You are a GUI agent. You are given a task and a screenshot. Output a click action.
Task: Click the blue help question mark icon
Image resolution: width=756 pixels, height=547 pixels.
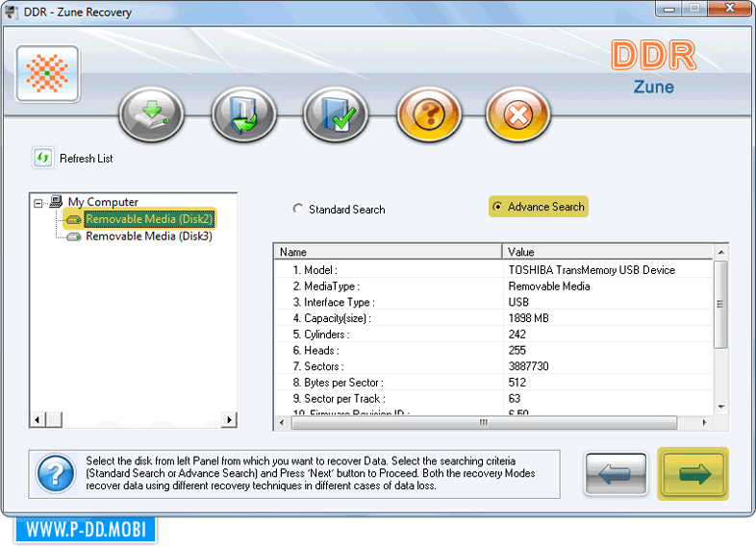[56, 474]
